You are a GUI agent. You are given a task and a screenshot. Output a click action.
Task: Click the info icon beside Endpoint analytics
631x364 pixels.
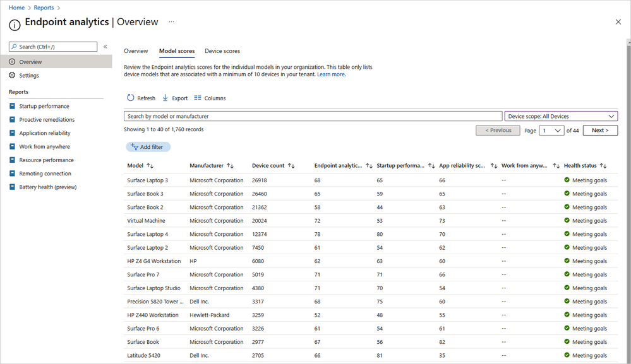coord(15,25)
